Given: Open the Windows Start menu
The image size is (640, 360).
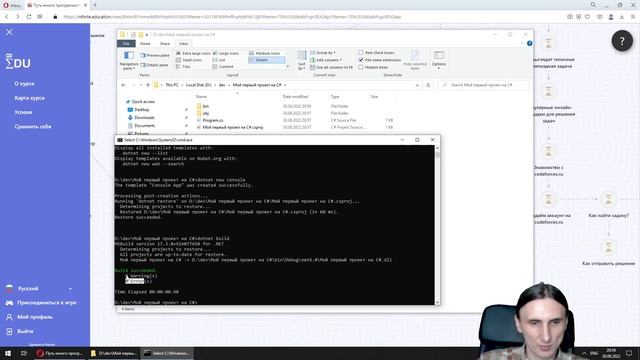Looking at the screenshot, I should point(7,353).
